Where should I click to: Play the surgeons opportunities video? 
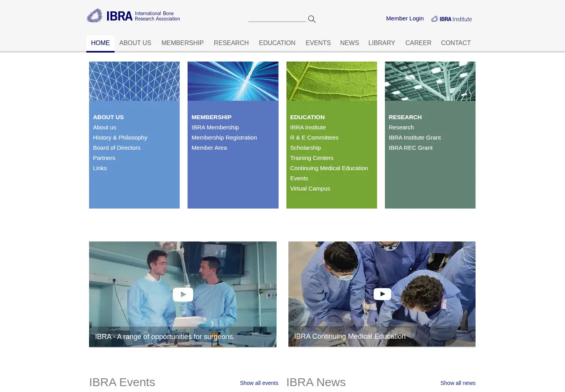pyautogui.click(x=183, y=294)
